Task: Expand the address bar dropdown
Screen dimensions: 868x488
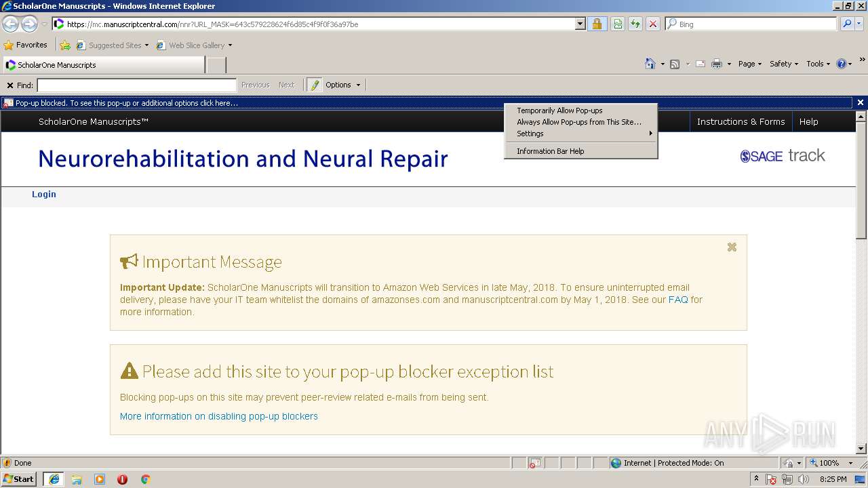Action: (x=580, y=24)
